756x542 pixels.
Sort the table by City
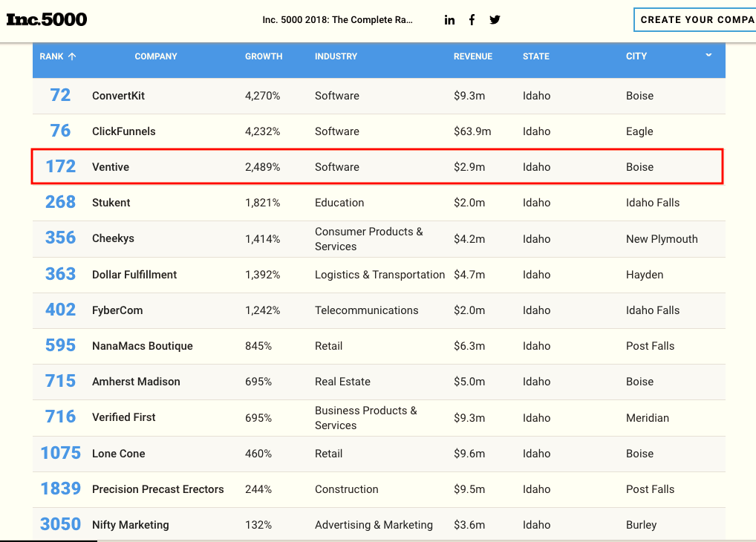tap(636, 56)
